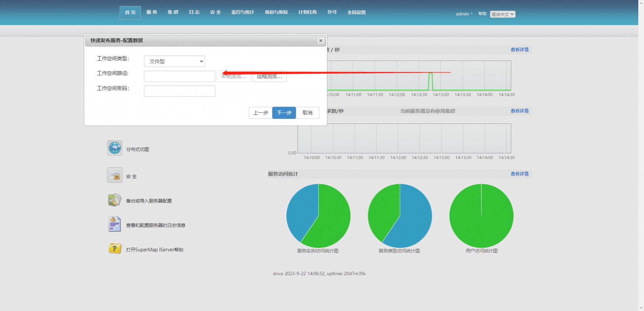Viewport: 644px width, 311px height.
Task: Click the 当前服务器没有使用集群 text
Action: coord(428,111)
